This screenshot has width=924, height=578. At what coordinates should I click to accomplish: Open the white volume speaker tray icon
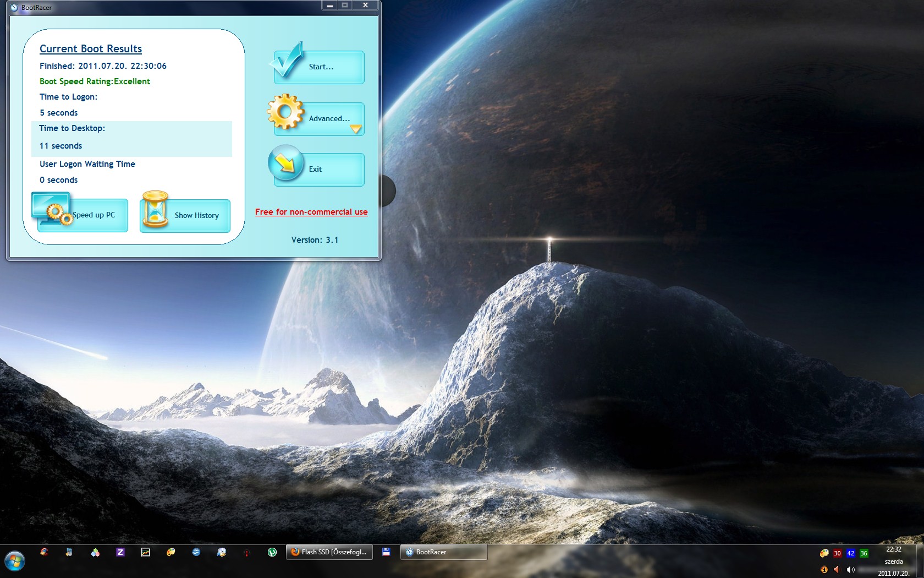tap(850, 569)
